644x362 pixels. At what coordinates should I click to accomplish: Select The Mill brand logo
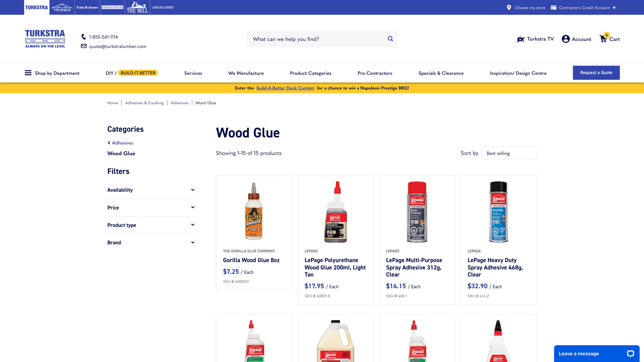tap(137, 7)
